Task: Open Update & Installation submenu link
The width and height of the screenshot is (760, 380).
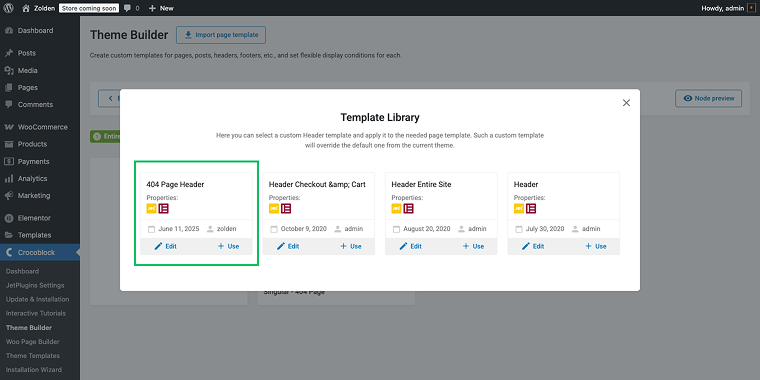Action: (x=37, y=300)
